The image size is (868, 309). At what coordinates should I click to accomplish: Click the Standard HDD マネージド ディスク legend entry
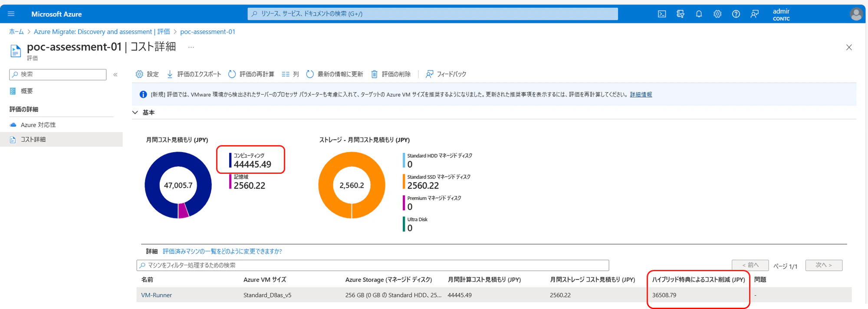tap(437, 160)
